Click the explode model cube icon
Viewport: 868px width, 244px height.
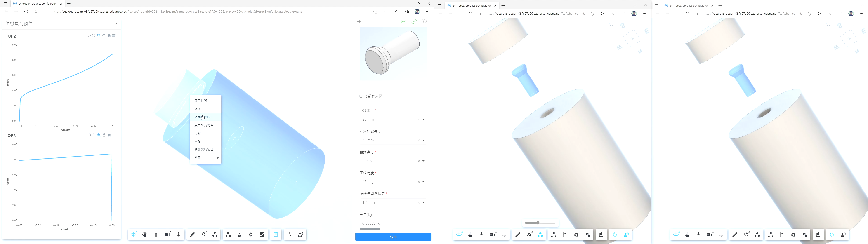pos(215,235)
